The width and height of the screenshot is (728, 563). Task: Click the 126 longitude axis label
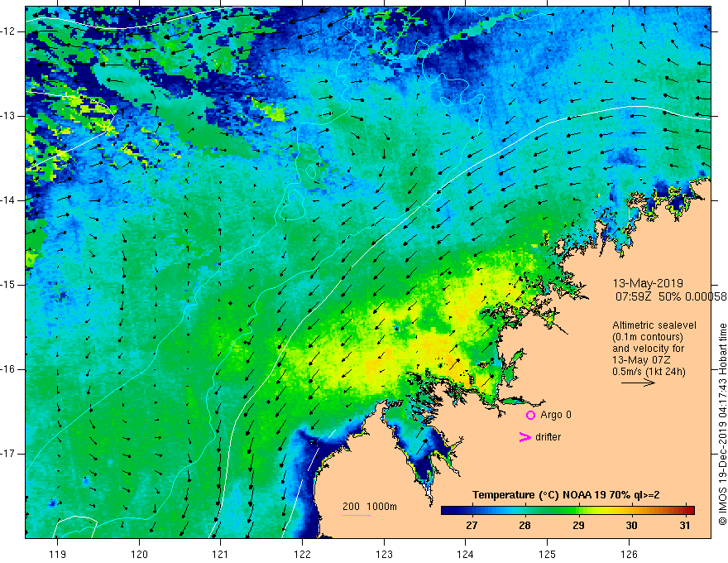click(x=629, y=554)
